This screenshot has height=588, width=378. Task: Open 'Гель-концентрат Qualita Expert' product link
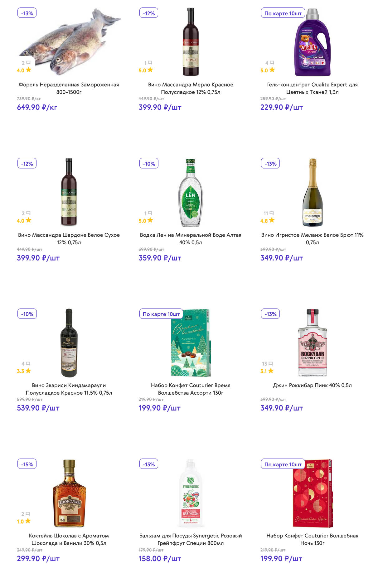(312, 88)
